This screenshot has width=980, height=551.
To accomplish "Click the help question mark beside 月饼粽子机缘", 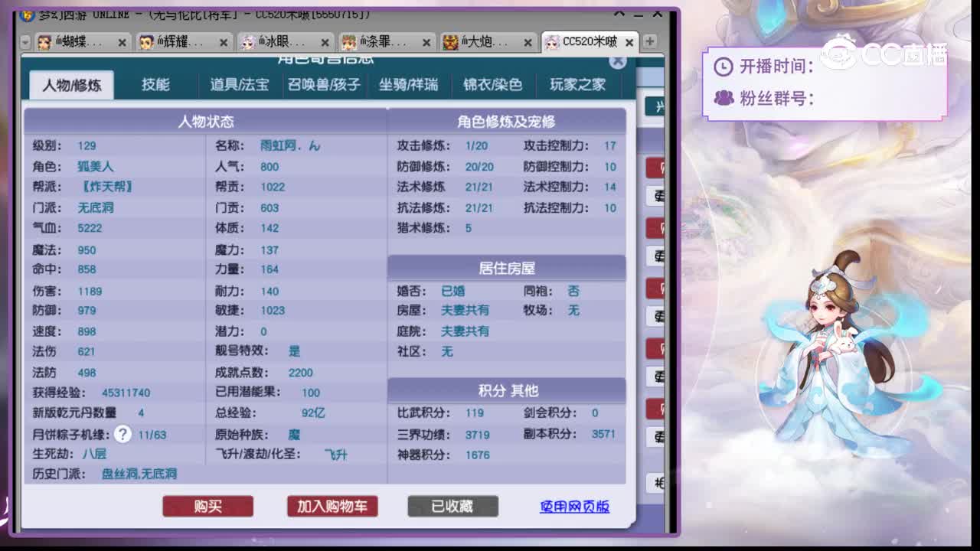I will pos(122,435).
